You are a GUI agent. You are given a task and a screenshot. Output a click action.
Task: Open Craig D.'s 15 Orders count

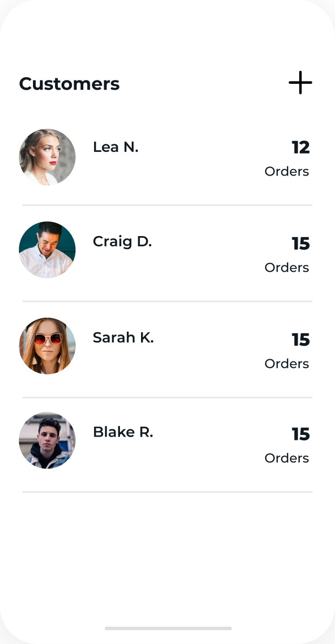click(301, 244)
